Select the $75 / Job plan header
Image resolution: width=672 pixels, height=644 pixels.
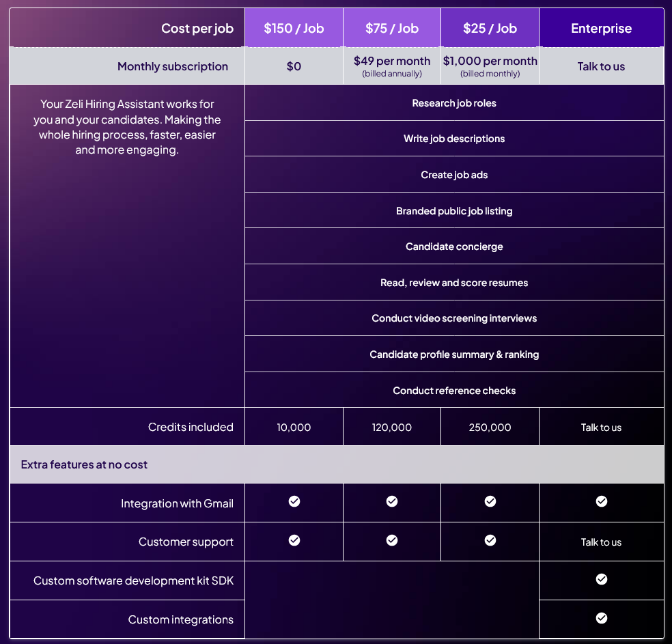392,28
